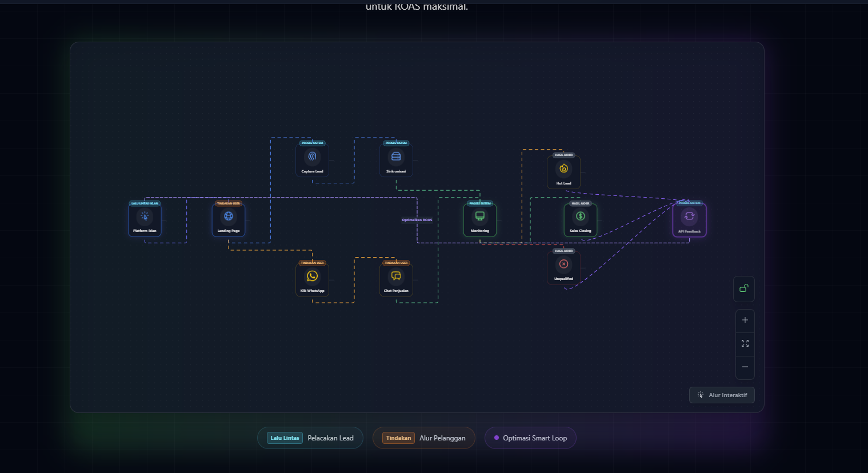Select the Pelacakan Lead legend pill
Screen dimensions: 868x473
coord(310,438)
